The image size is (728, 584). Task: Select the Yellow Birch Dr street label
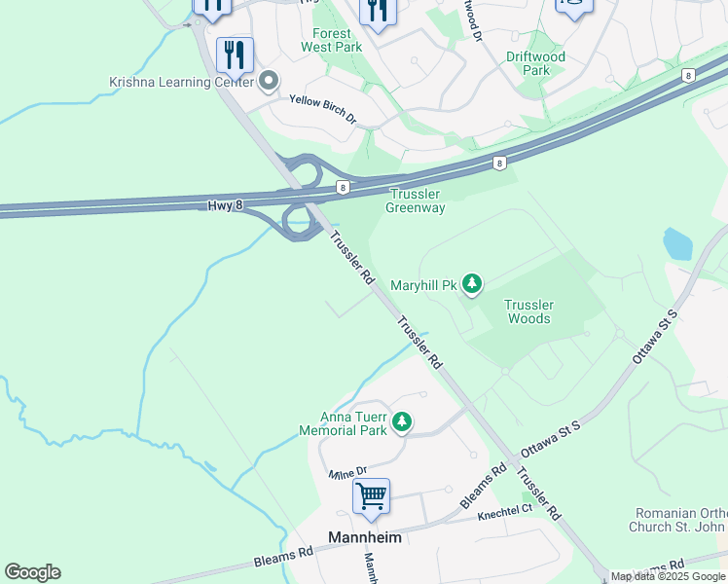[323, 110]
